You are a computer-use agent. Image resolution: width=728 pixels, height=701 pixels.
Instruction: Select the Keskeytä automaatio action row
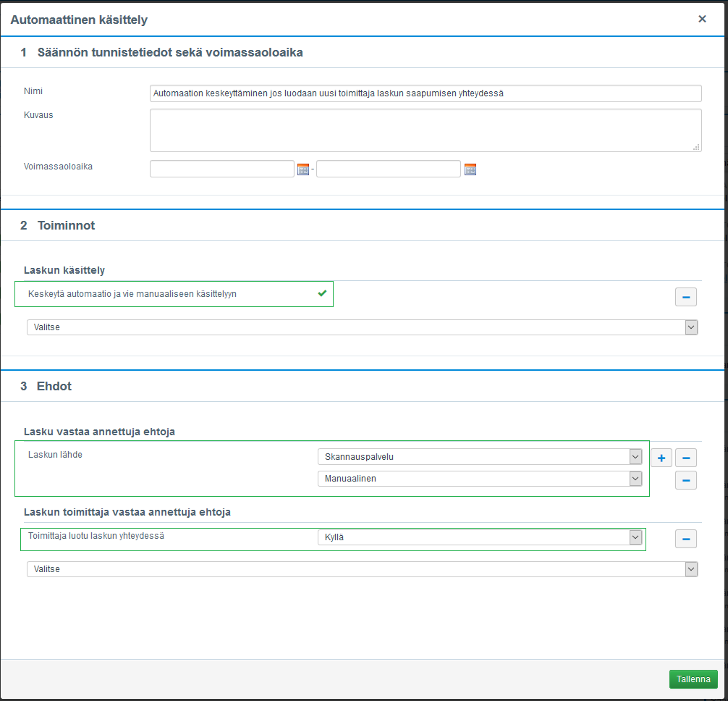coord(166,294)
